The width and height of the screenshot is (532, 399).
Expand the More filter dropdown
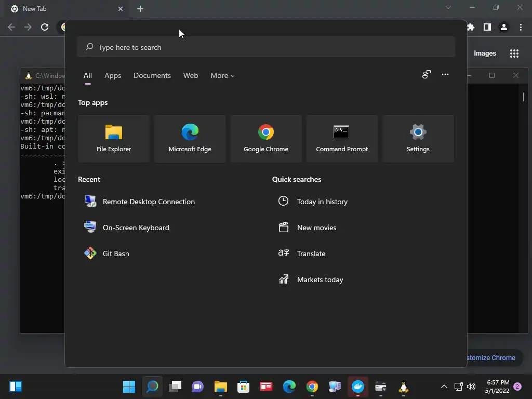click(x=222, y=76)
